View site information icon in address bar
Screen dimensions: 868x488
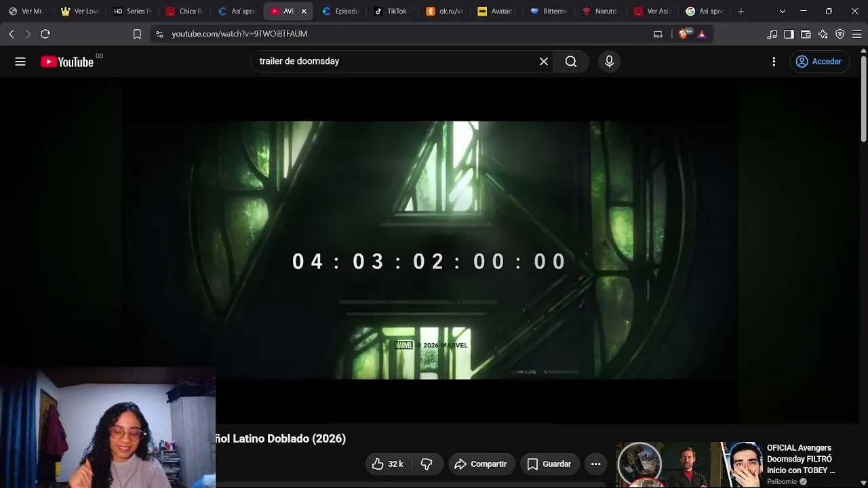(159, 34)
